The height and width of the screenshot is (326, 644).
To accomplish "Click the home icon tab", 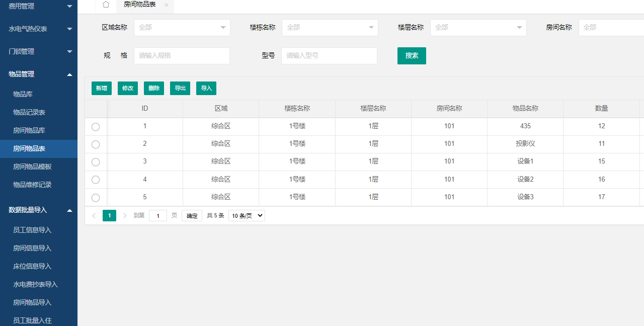I will click(x=106, y=5).
